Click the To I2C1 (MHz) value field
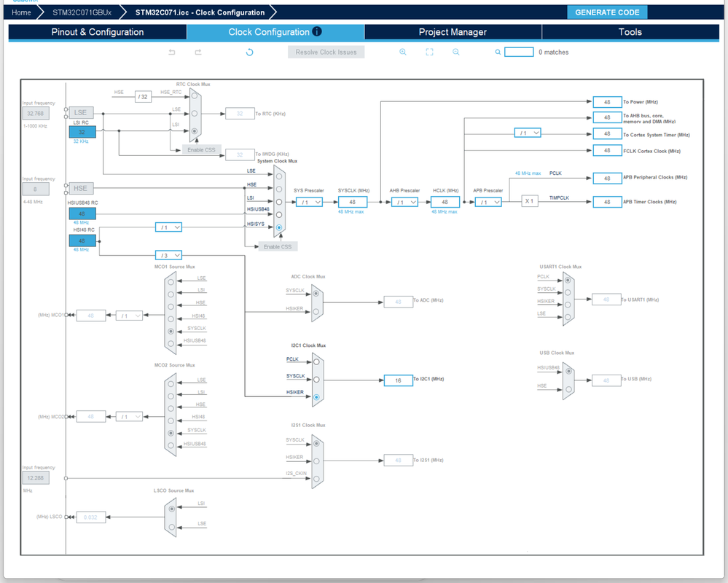 (399, 380)
